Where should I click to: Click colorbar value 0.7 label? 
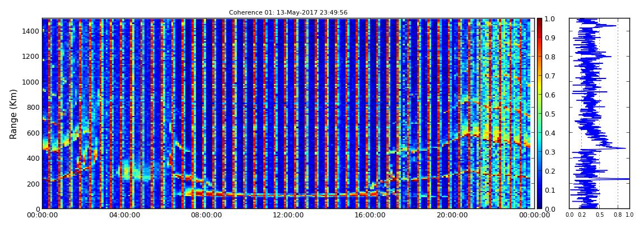pyautogui.click(x=549, y=76)
